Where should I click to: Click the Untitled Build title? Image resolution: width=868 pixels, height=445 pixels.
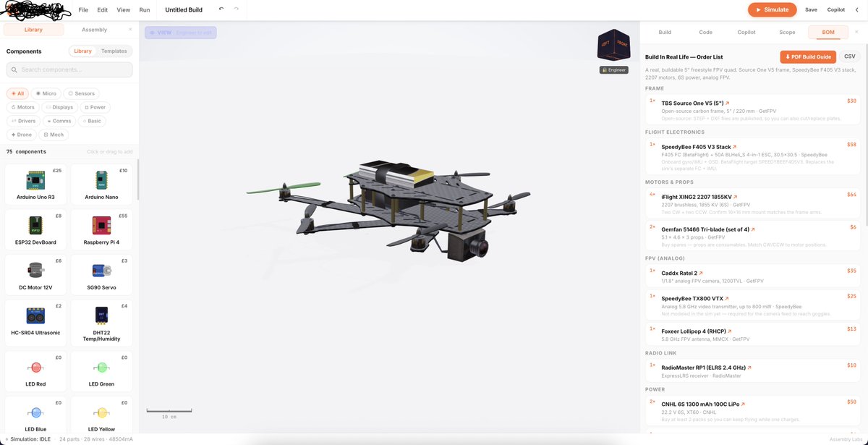[184, 10]
